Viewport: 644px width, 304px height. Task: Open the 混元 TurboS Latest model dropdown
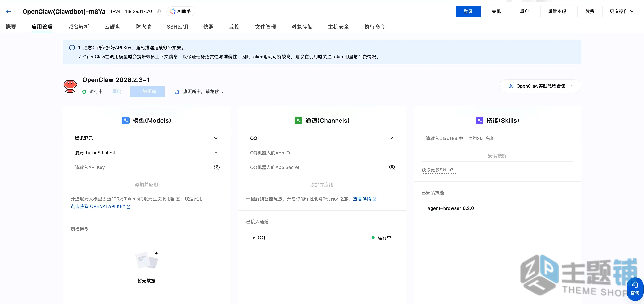146,153
